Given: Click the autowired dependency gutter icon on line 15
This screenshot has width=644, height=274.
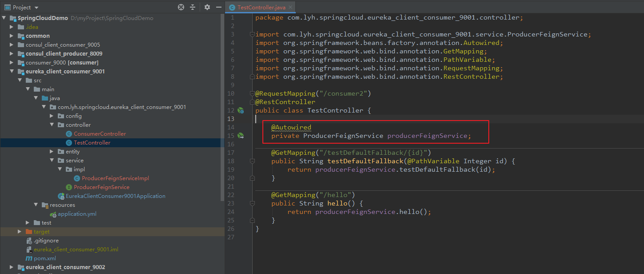Looking at the screenshot, I should pyautogui.click(x=241, y=136).
